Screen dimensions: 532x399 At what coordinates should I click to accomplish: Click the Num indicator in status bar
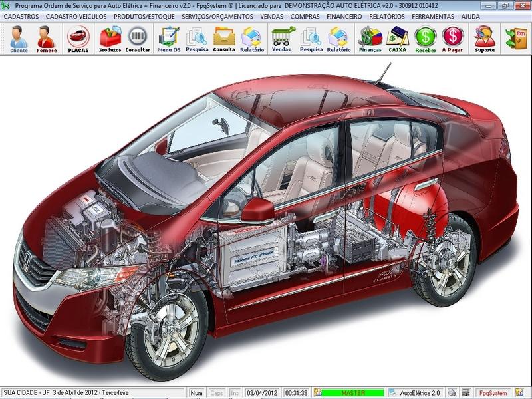pos(196,393)
